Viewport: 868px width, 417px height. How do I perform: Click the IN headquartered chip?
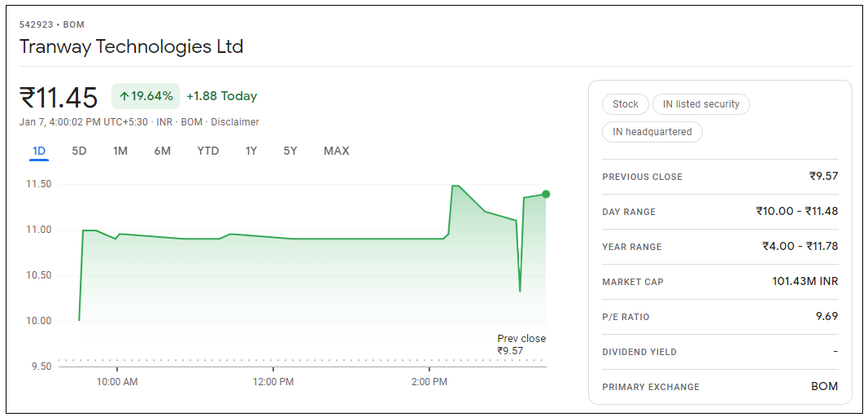coord(652,132)
